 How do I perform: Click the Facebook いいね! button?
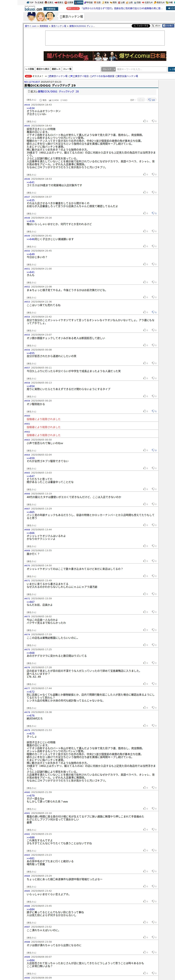coord(168,26)
